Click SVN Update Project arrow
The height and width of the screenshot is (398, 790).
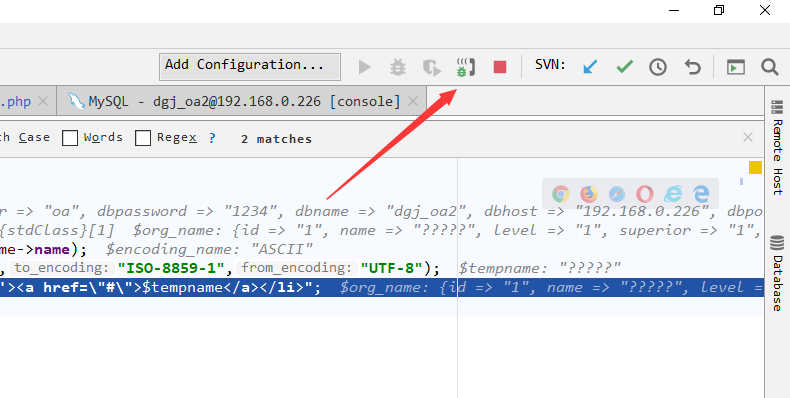(590, 67)
